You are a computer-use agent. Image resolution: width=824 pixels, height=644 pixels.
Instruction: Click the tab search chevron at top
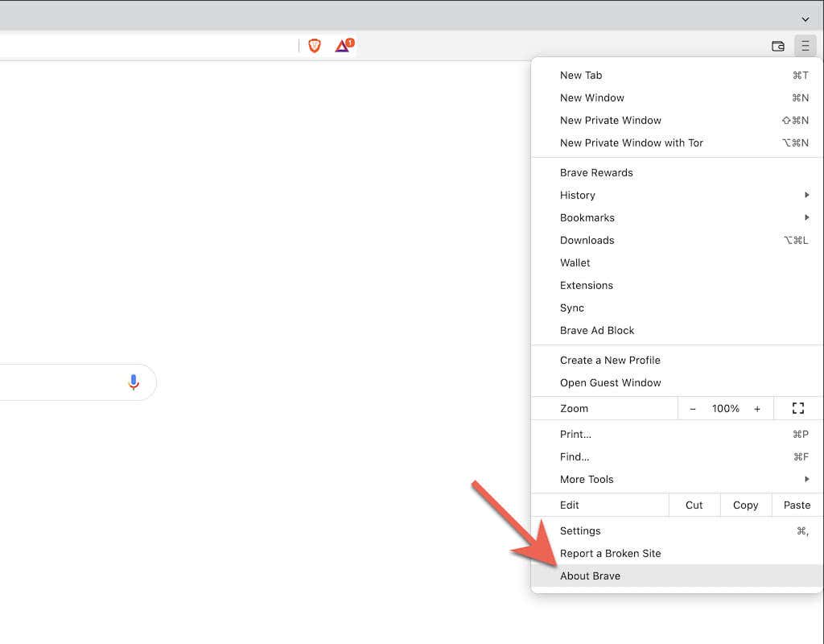point(805,19)
